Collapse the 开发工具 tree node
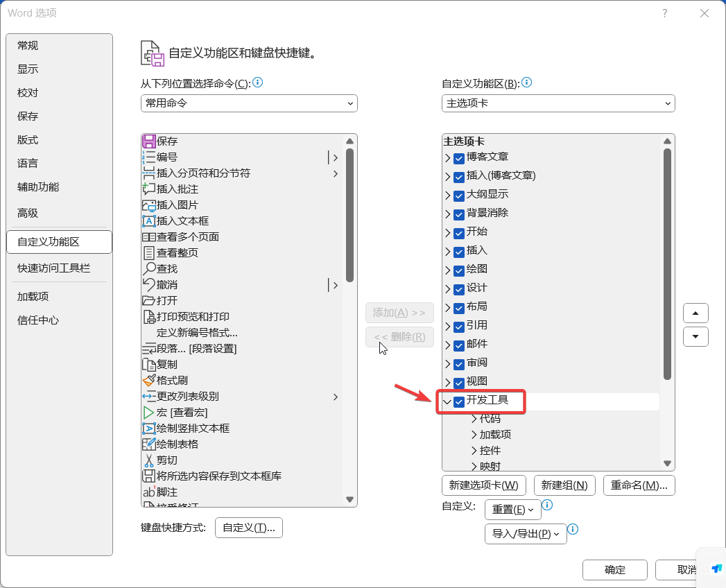The width and height of the screenshot is (726, 588). click(447, 401)
